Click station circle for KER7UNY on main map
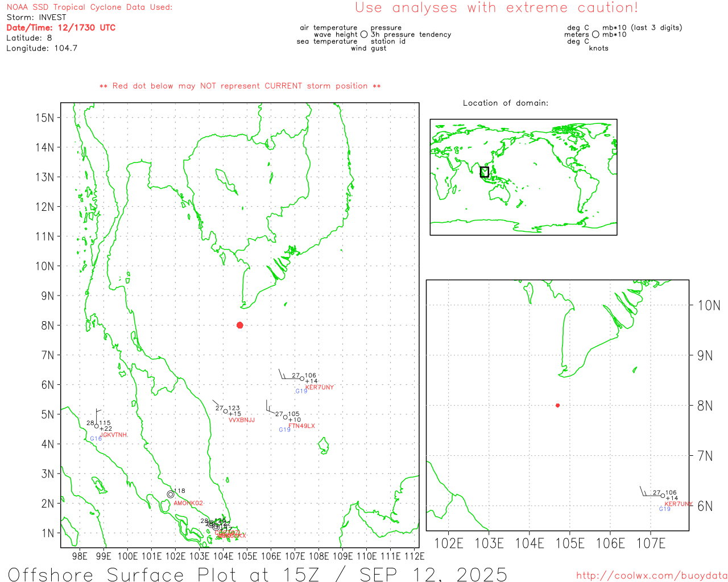728x582 pixels. coord(301,379)
